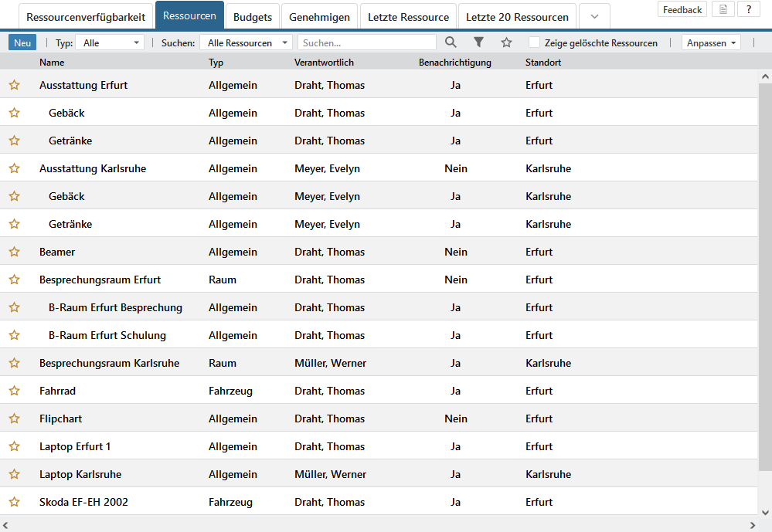This screenshot has width=772, height=532.
Task: Expand the 'Alle Ressourcen' search dropdown
Action: click(246, 43)
